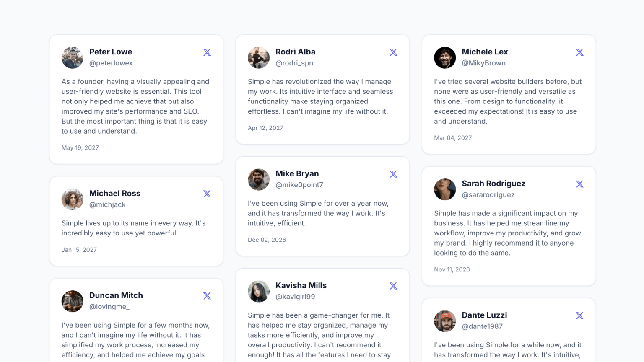Click Sarah Rodriguez's avatar image
This screenshot has width=644, height=362.
pos(445,189)
